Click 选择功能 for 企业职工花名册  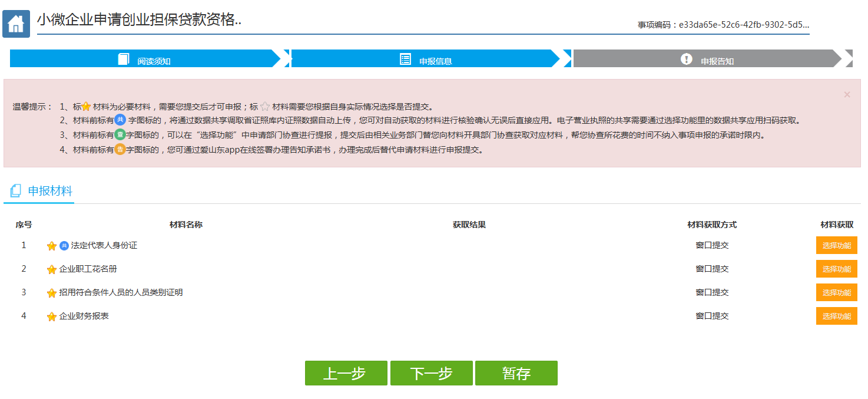pos(836,269)
